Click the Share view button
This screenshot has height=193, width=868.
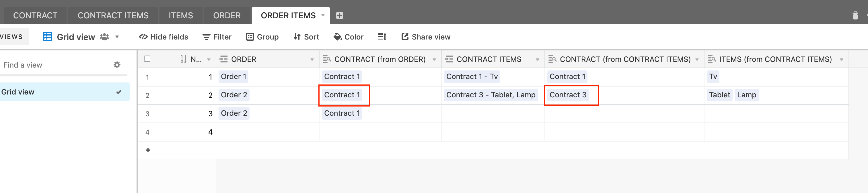426,37
